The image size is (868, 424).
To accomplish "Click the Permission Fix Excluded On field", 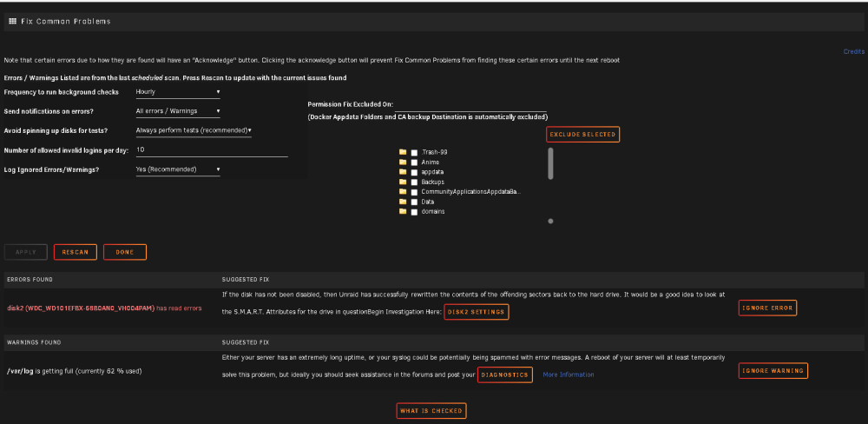I will pos(470,105).
